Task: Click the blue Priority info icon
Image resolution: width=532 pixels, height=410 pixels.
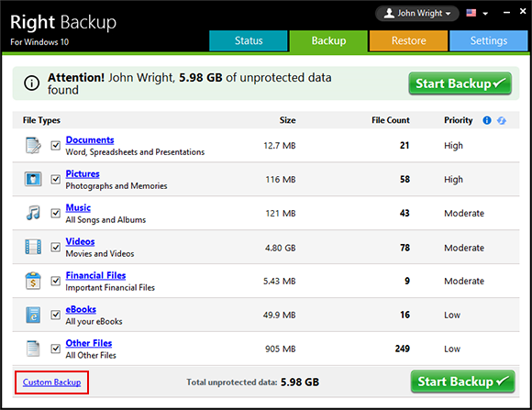Action: point(487,120)
